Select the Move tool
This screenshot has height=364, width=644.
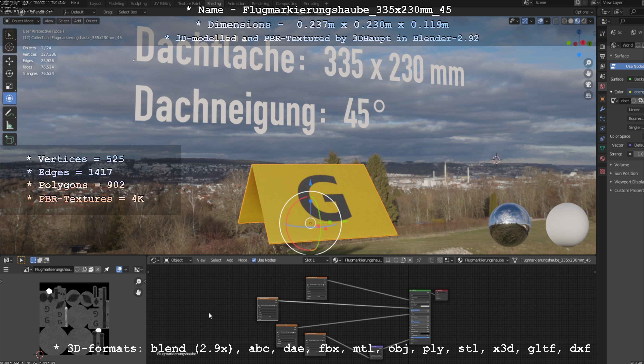pyautogui.click(x=9, y=61)
